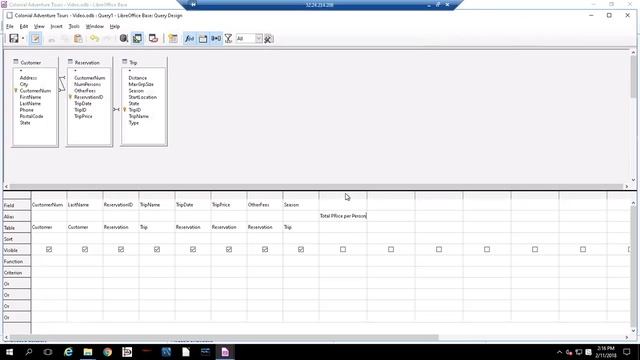This screenshot has width=640, height=360.
Task: Uncheck Visible for the LastName column
Action: click(85, 249)
